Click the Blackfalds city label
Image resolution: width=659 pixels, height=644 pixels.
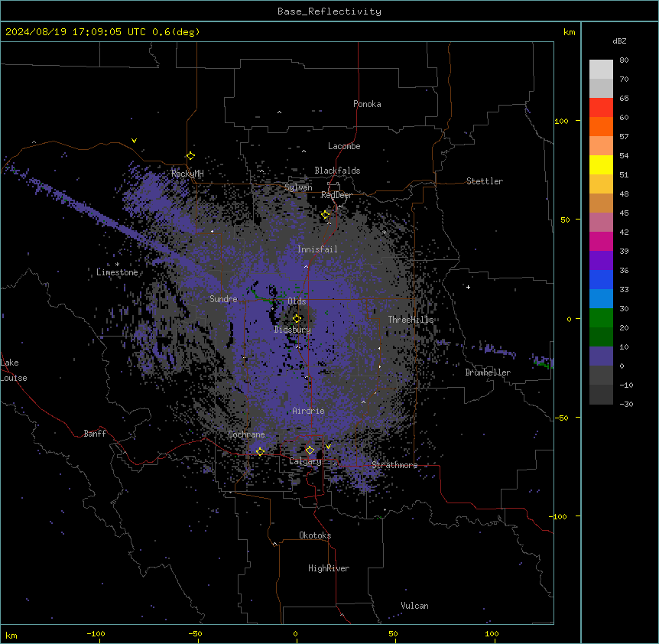pos(337,171)
